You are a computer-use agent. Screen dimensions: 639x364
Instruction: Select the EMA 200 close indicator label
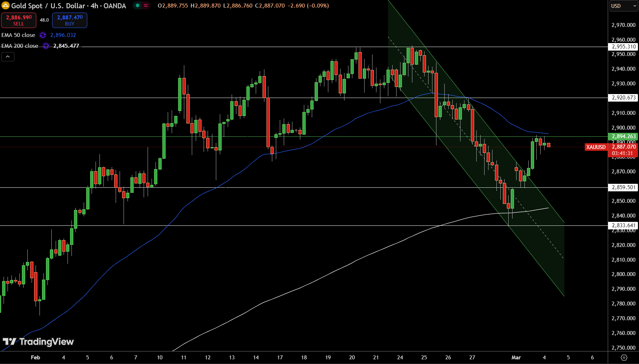tap(20, 46)
